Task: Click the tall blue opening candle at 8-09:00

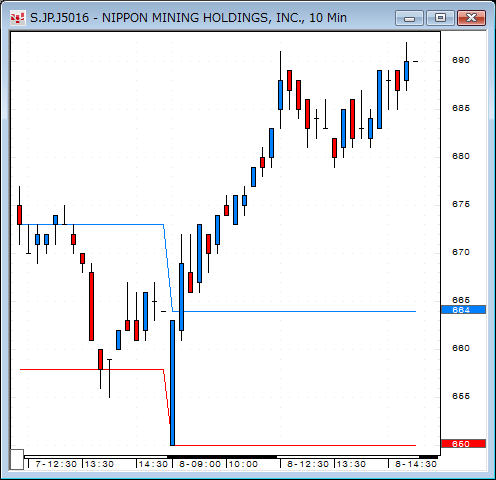Action: tap(172, 383)
